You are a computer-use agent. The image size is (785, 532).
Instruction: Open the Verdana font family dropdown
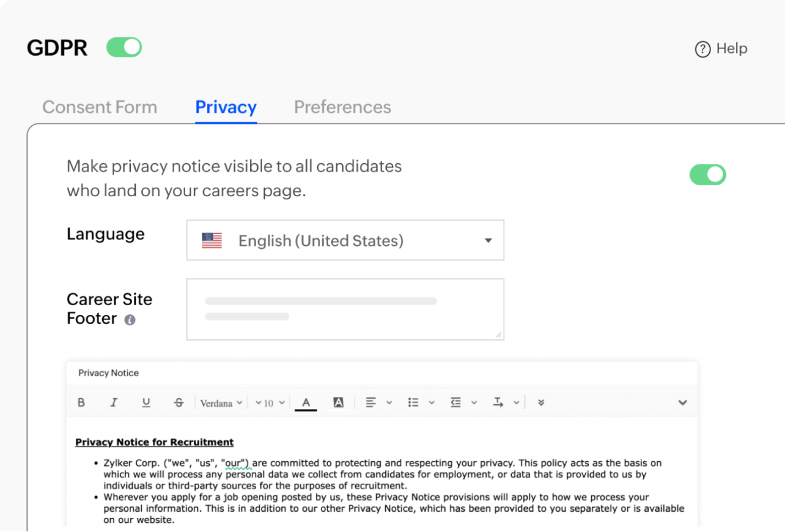tap(221, 403)
